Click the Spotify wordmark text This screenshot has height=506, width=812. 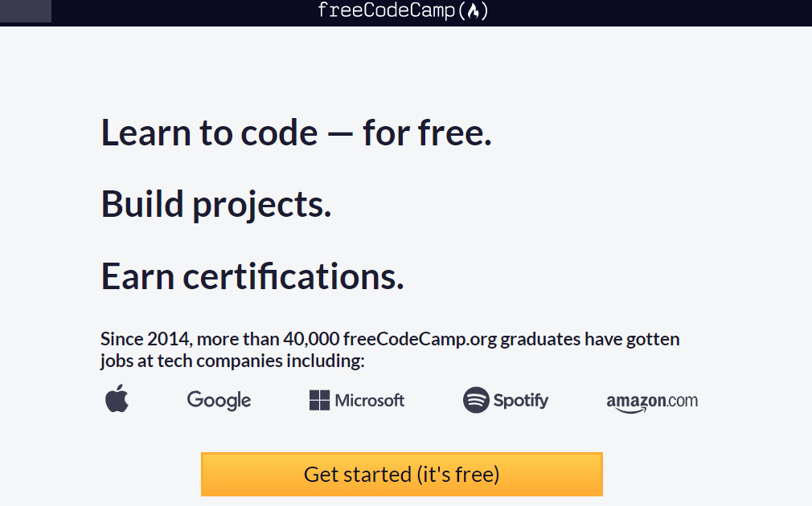click(x=521, y=400)
